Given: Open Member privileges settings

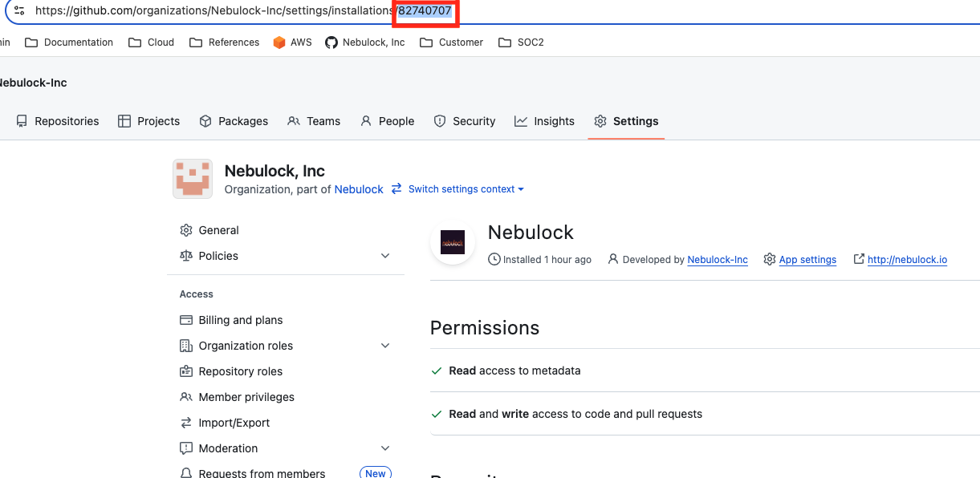Looking at the screenshot, I should pos(238,397).
